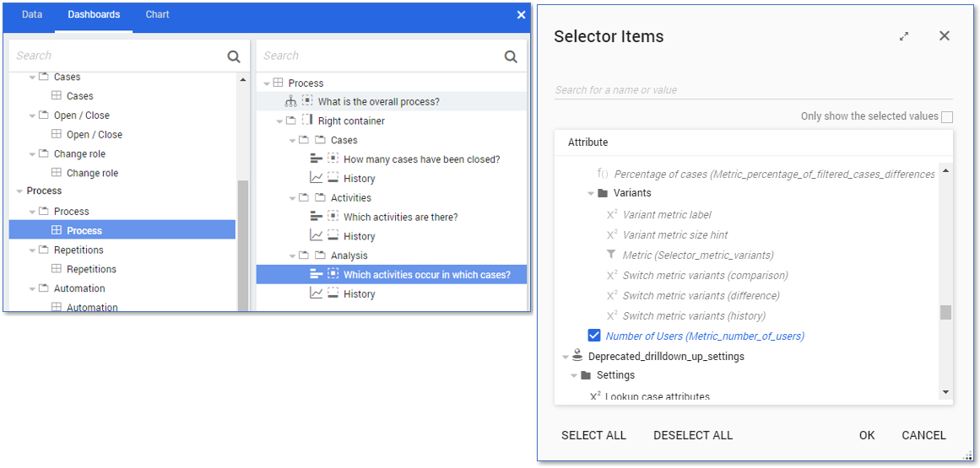Click the line chart icon for History under Activities
980x468 pixels.
317,236
